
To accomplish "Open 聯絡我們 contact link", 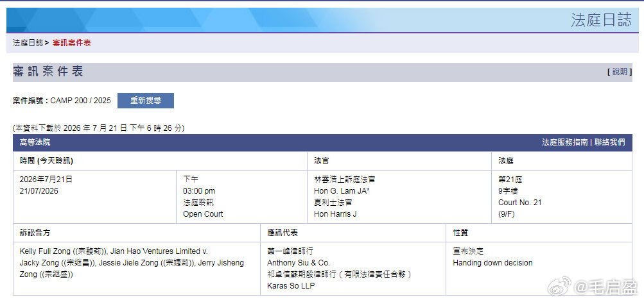I will 609,142.
